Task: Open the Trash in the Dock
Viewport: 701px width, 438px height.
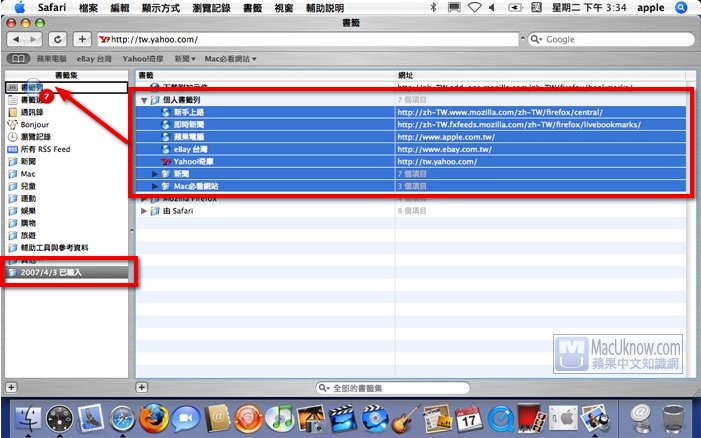Action: [x=673, y=419]
